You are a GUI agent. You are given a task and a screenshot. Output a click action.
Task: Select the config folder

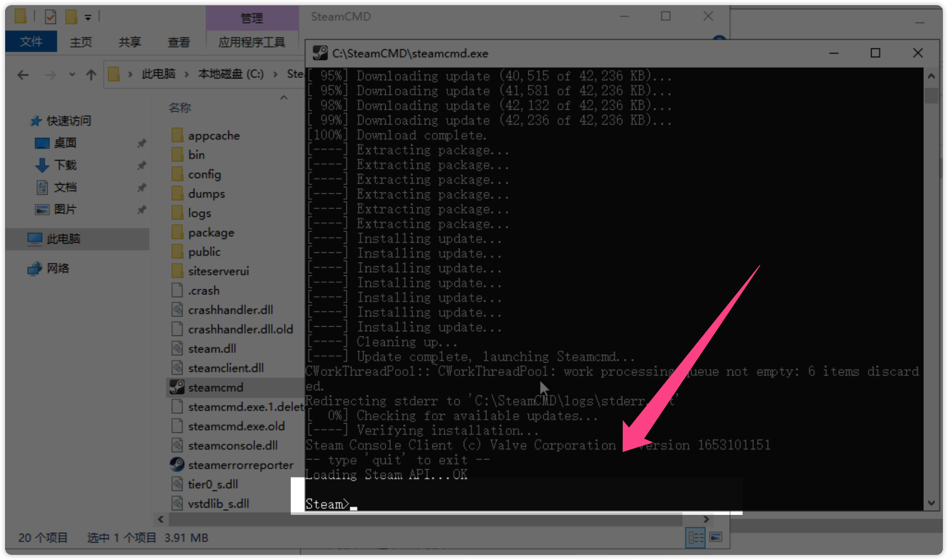(204, 174)
